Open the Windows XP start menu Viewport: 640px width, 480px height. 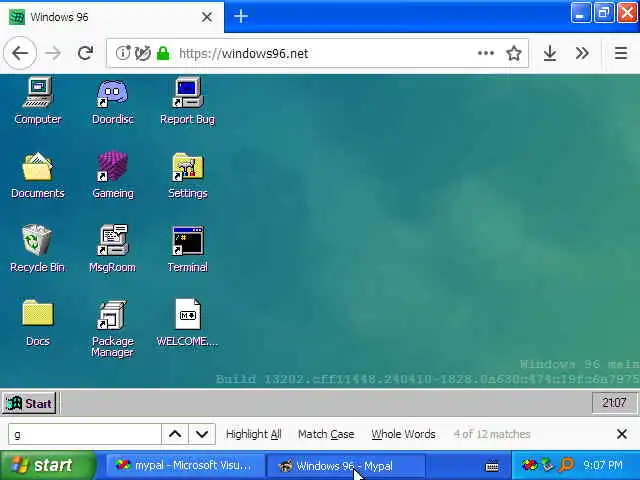[x=47, y=465]
